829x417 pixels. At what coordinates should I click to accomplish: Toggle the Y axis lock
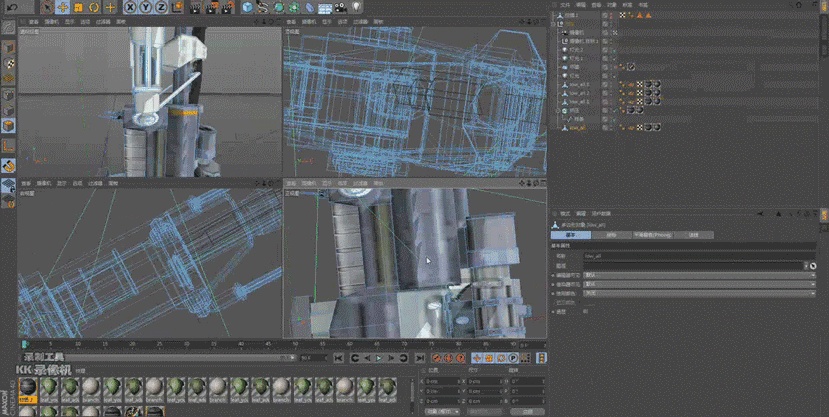tap(145, 7)
